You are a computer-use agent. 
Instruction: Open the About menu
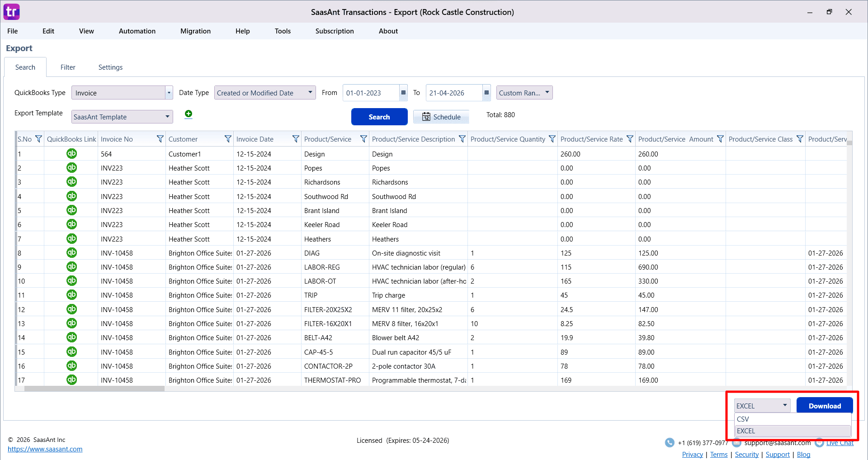tap(388, 31)
